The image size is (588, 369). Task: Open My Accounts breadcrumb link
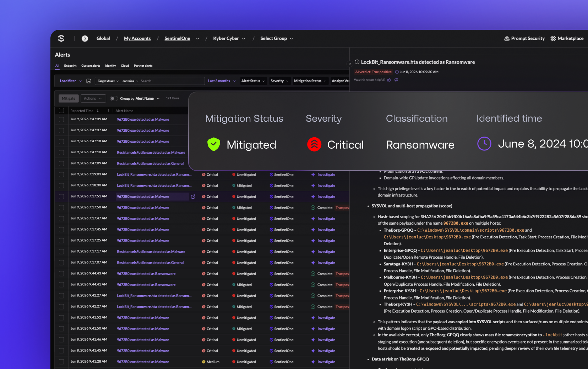137,38
